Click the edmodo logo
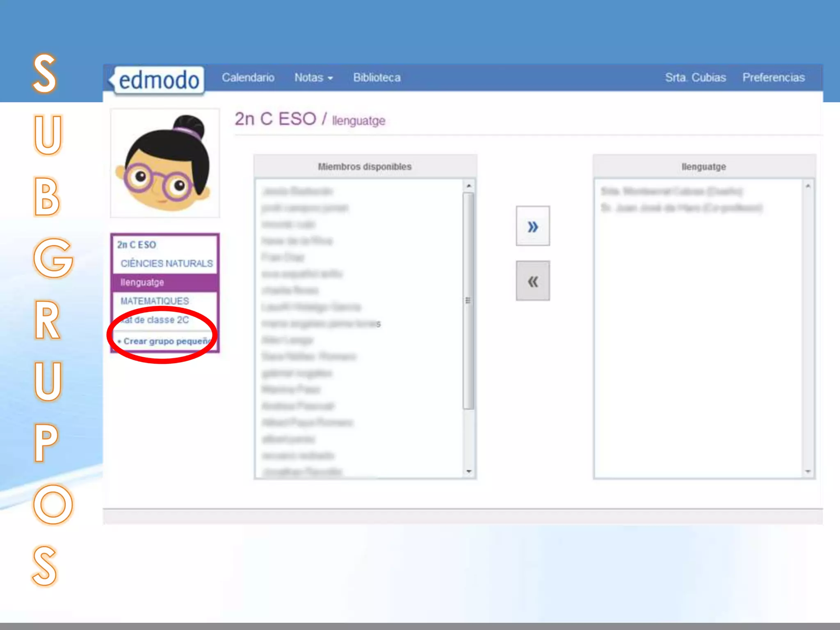This screenshot has width=840, height=630. [x=158, y=80]
